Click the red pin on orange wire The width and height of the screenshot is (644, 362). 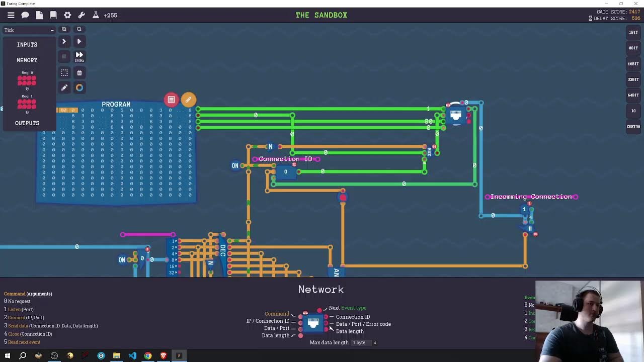[343, 198]
